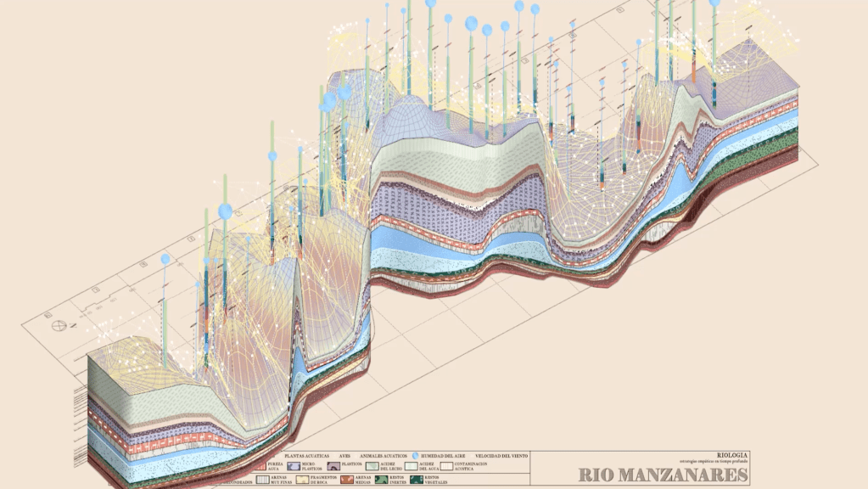Click the CONTAMINACION ACUSTICA legend text
This screenshot has height=489, width=868.
coord(471,466)
